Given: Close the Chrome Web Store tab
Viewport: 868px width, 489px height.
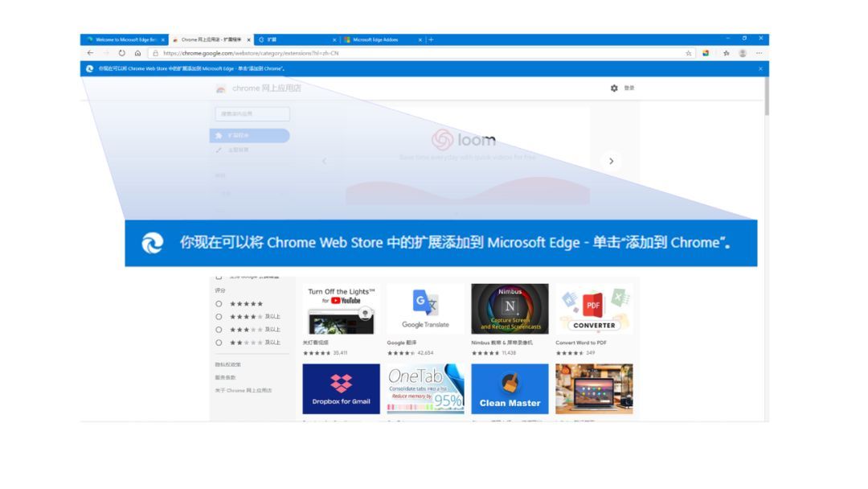Looking at the screenshot, I should pos(248,40).
